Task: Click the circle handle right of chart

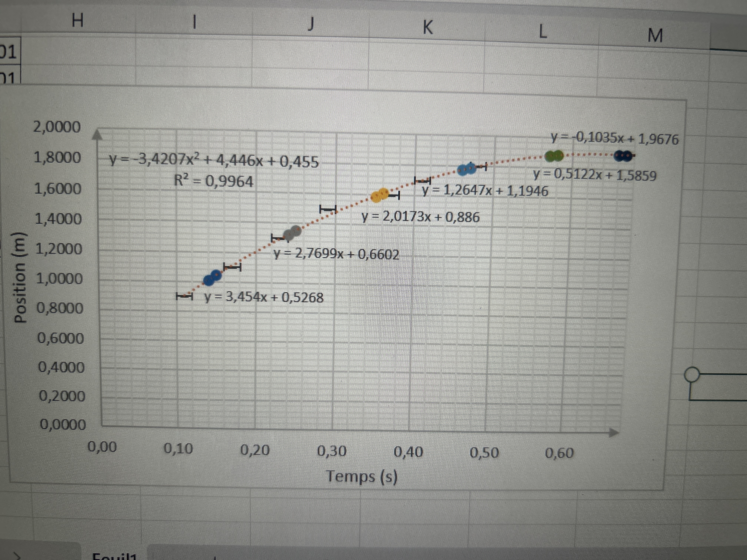Action: click(x=692, y=374)
